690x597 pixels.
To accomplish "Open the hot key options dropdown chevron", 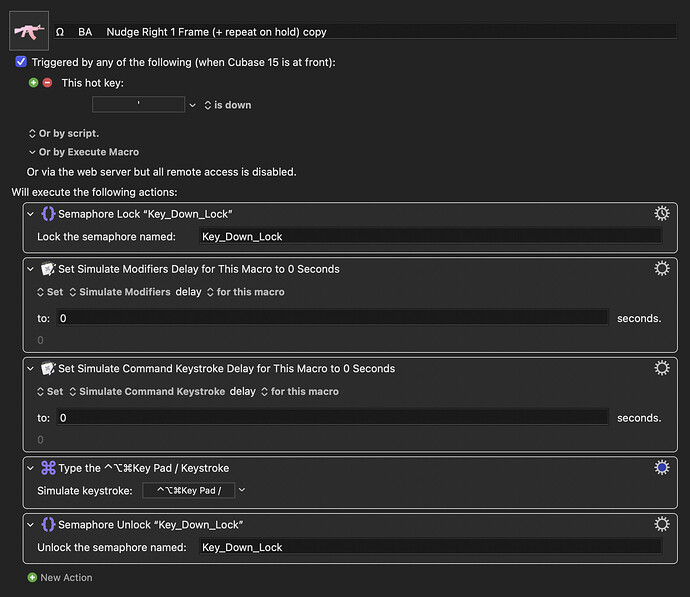I will [x=192, y=105].
